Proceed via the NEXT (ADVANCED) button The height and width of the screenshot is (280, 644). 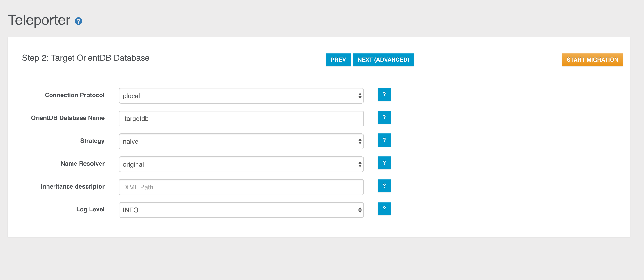[x=383, y=60]
